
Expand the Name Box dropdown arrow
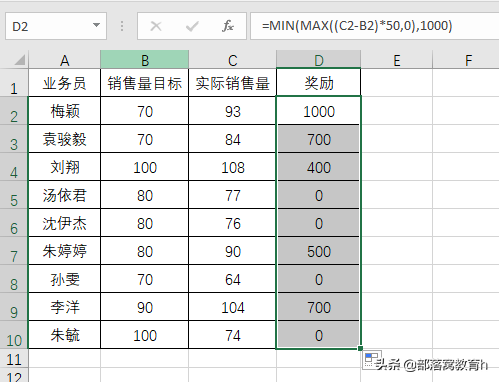[x=96, y=25]
